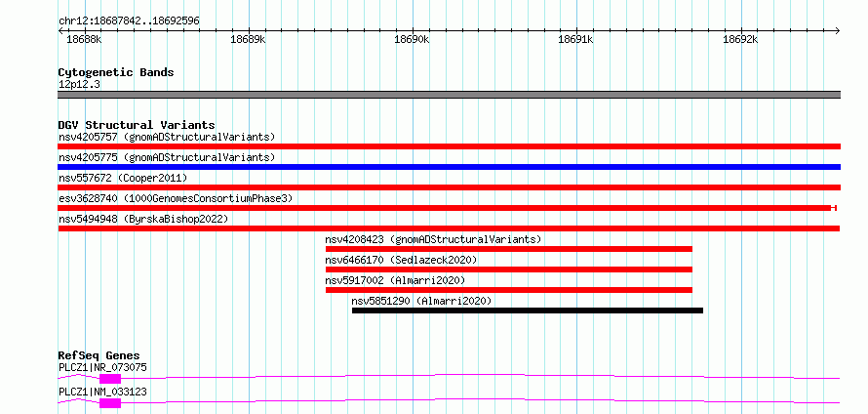
Task: Click the 18690k ruler label
Action: [x=412, y=39]
